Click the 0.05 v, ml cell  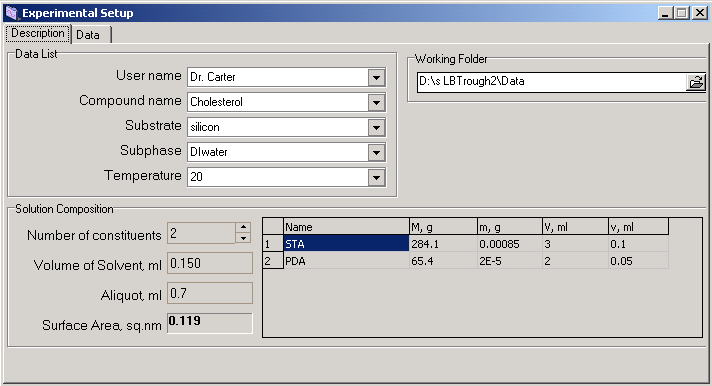pos(638,261)
